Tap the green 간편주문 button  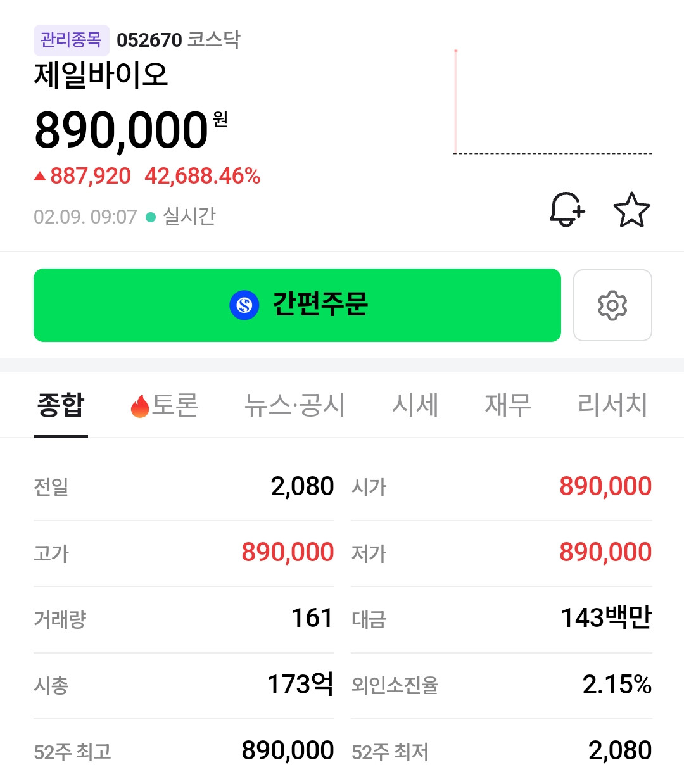297,305
